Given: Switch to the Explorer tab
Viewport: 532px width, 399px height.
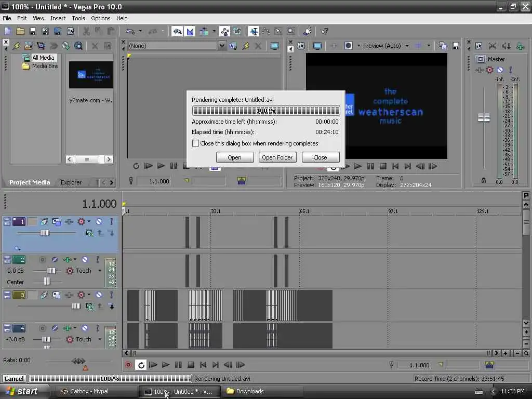Looking at the screenshot, I should pyautogui.click(x=71, y=182).
